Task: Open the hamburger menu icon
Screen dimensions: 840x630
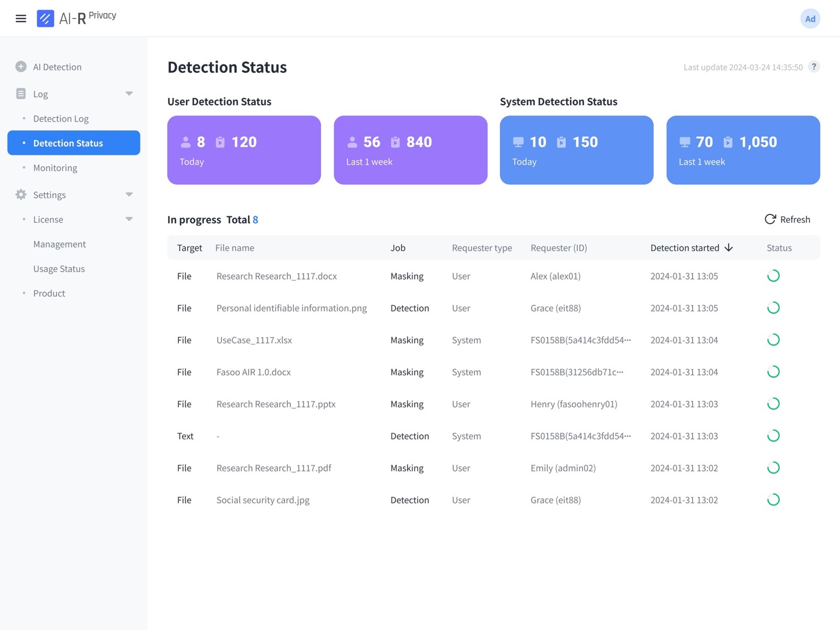Action: coord(21,18)
